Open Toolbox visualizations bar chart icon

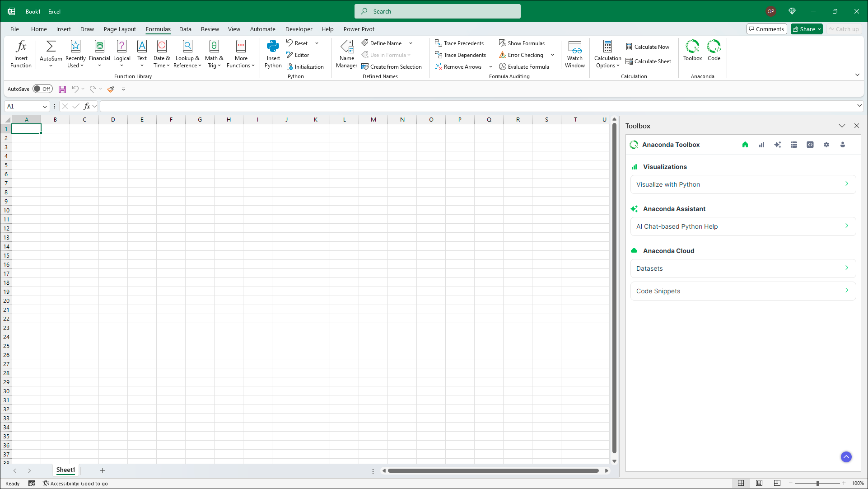pos(761,145)
